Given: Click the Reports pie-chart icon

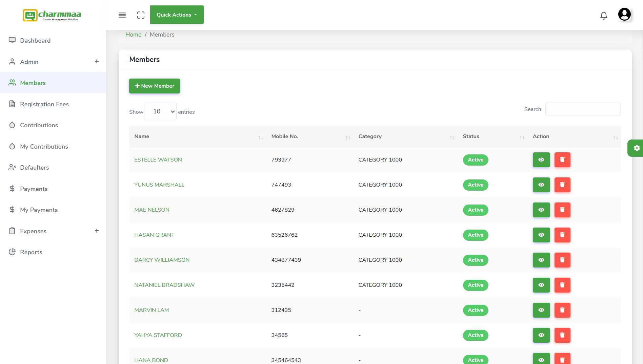Looking at the screenshot, I should (x=12, y=252).
